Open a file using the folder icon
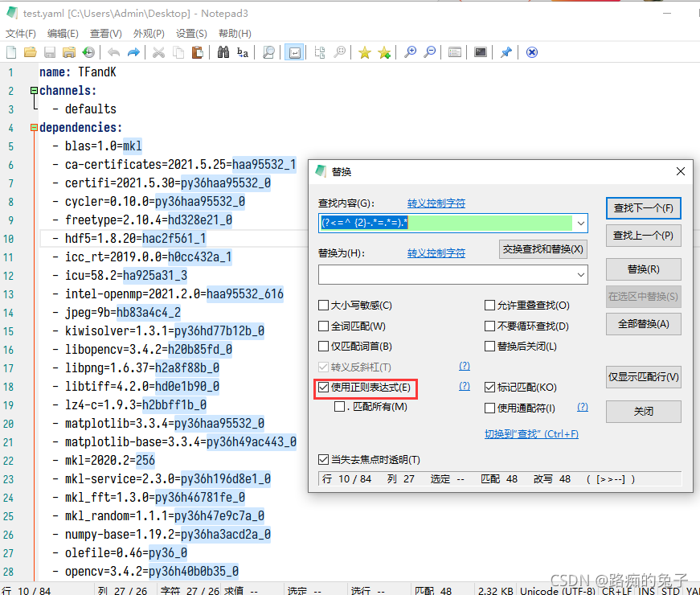 tap(31, 52)
